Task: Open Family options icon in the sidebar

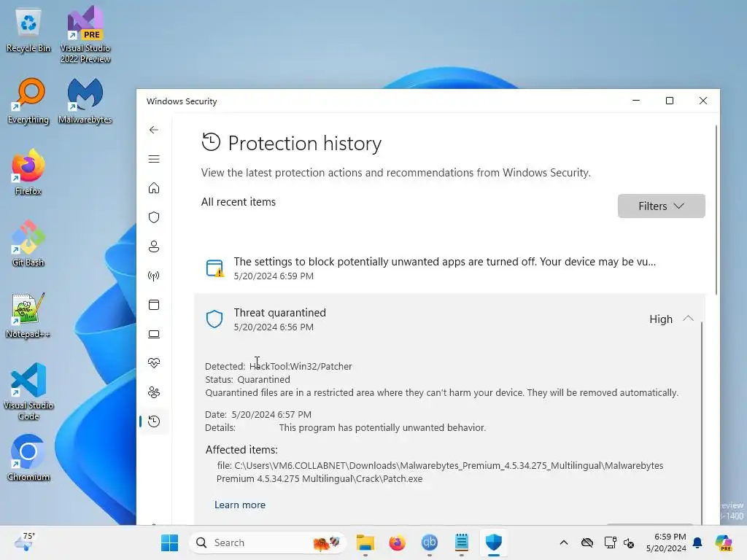Action: tap(153, 392)
